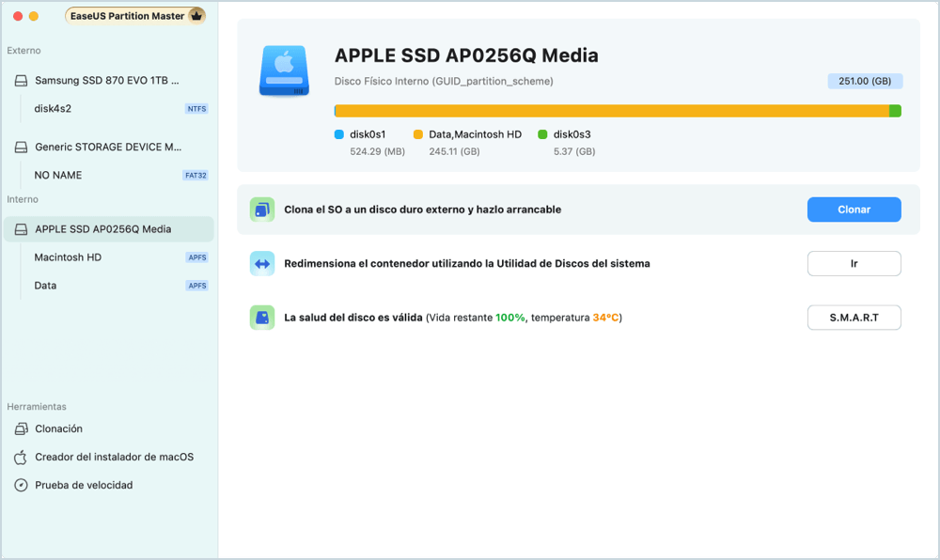Click the blue disk0s1 legend swatch
The height and width of the screenshot is (560, 940).
click(339, 134)
